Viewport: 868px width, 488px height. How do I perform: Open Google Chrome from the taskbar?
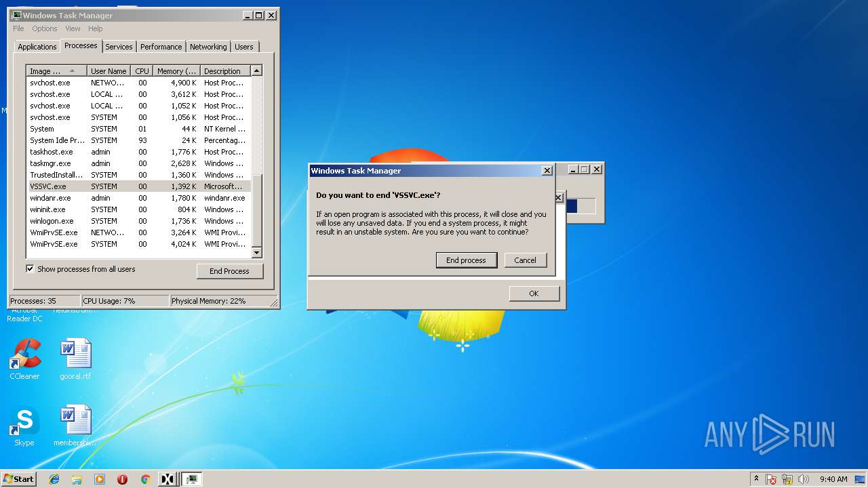pos(145,479)
